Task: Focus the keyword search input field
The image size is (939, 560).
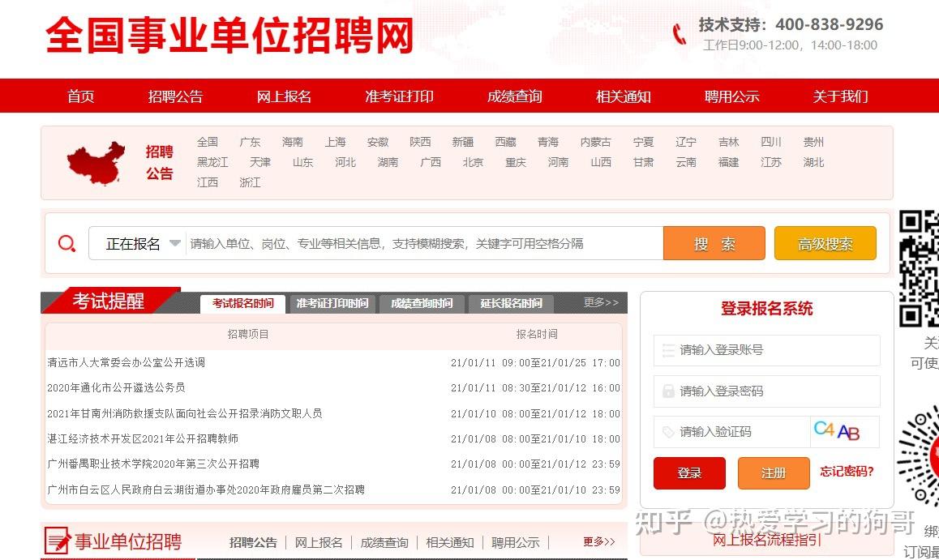Action: [424, 243]
